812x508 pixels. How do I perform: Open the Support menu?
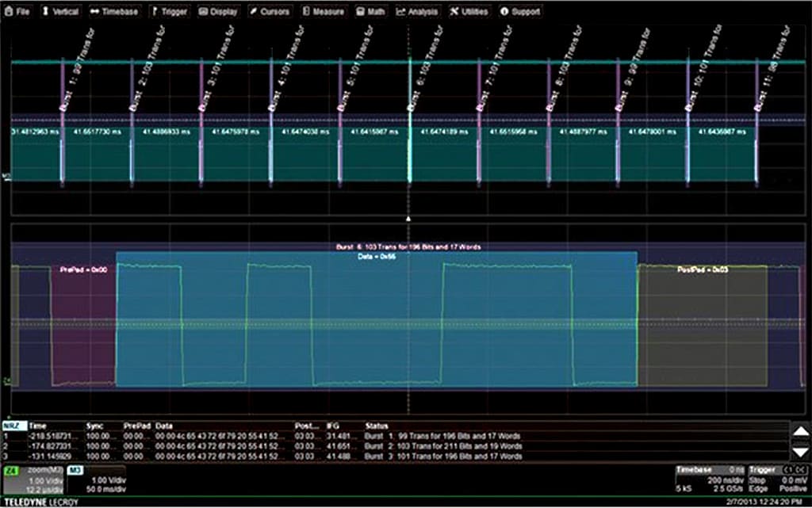pyautogui.click(x=520, y=11)
